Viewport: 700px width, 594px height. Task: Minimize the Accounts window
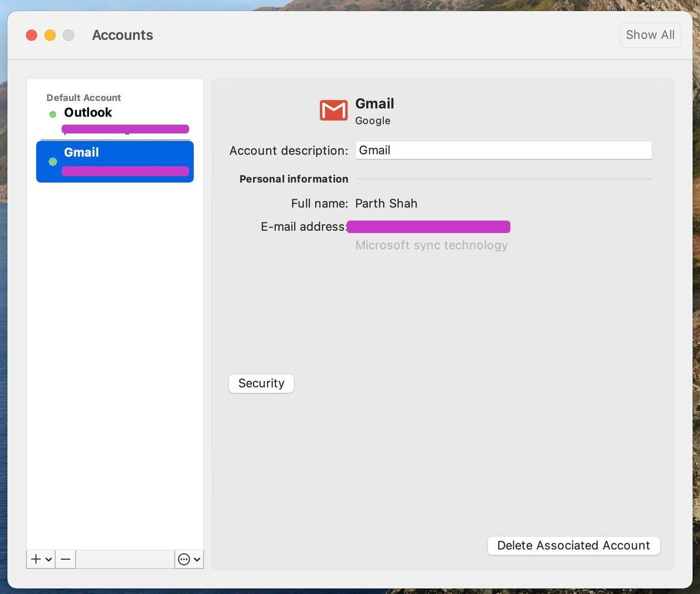click(50, 35)
